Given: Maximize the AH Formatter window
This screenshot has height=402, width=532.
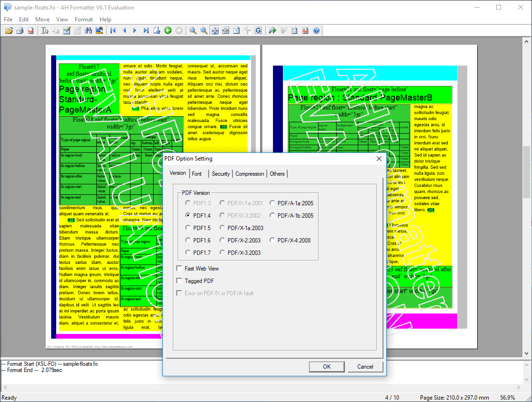Looking at the screenshot, I should point(498,7).
